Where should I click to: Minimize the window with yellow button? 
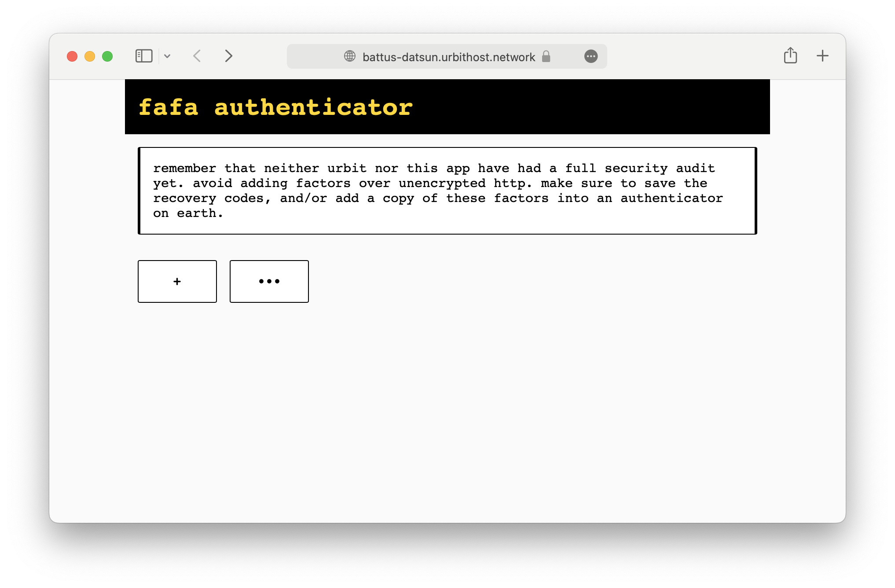[x=90, y=56]
